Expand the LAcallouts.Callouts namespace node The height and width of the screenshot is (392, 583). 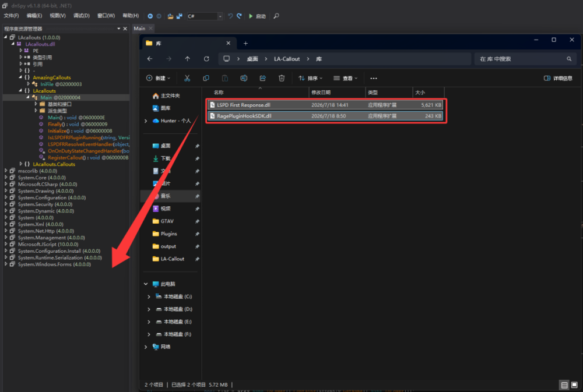coord(21,164)
